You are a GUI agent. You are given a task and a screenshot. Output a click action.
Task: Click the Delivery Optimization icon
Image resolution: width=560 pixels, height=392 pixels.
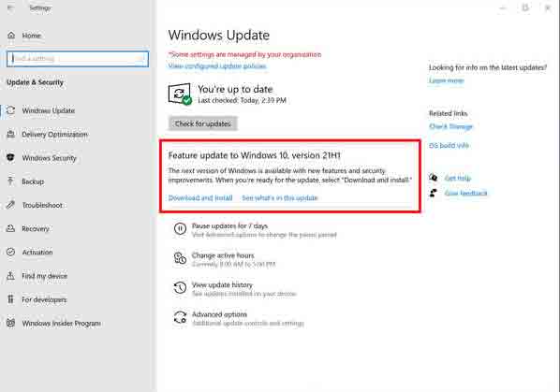[x=10, y=134]
